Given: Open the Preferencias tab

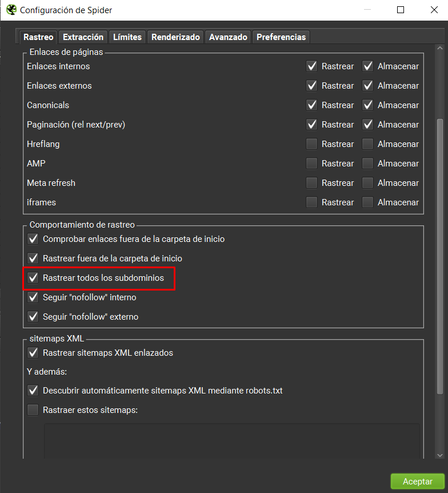Looking at the screenshot, I should click(x=281, y=36).
